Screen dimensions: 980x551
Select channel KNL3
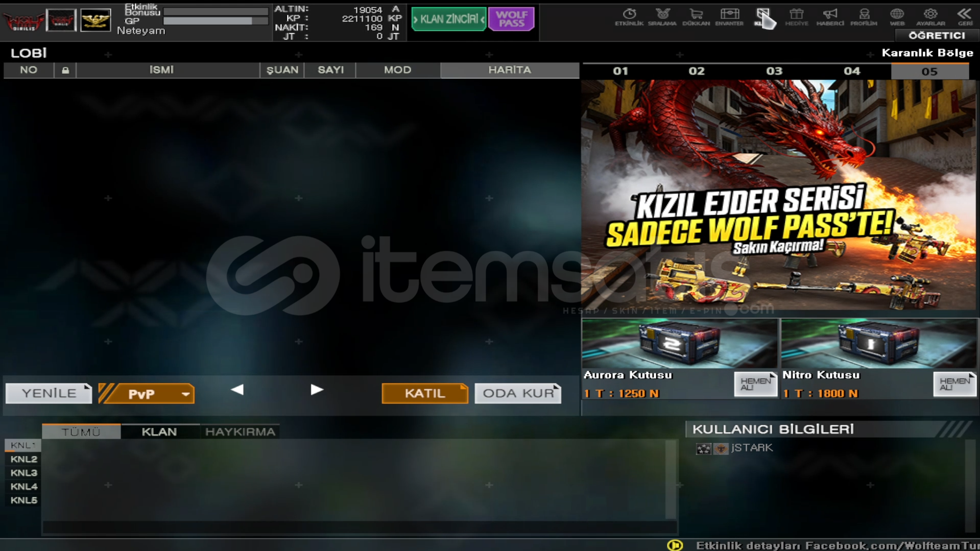click(x=23, y=473)
